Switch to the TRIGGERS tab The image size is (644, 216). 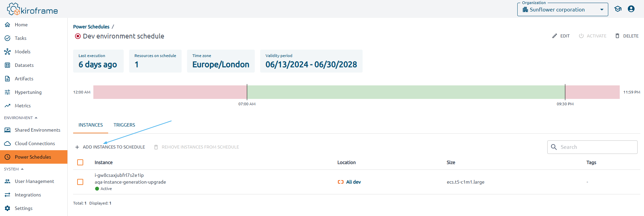point(124,125)
